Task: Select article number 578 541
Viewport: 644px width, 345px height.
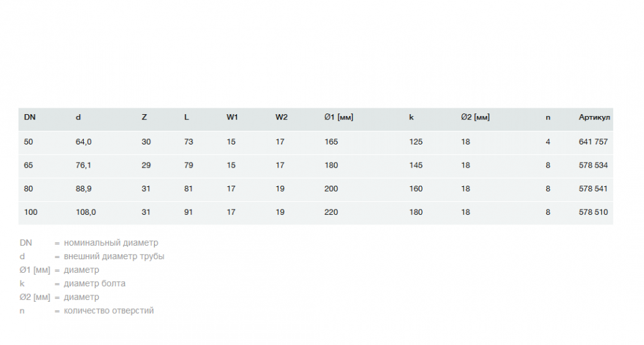Action: coord(593,189)
